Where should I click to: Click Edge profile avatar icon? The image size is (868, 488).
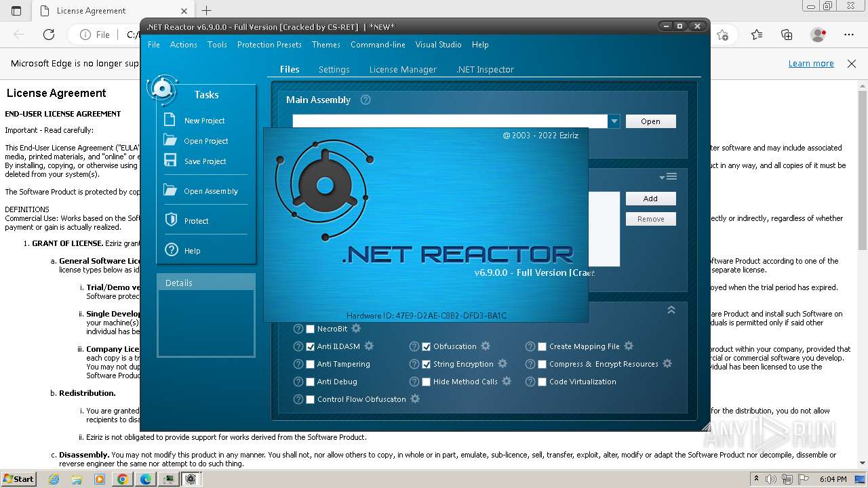[x=818, y=35]
